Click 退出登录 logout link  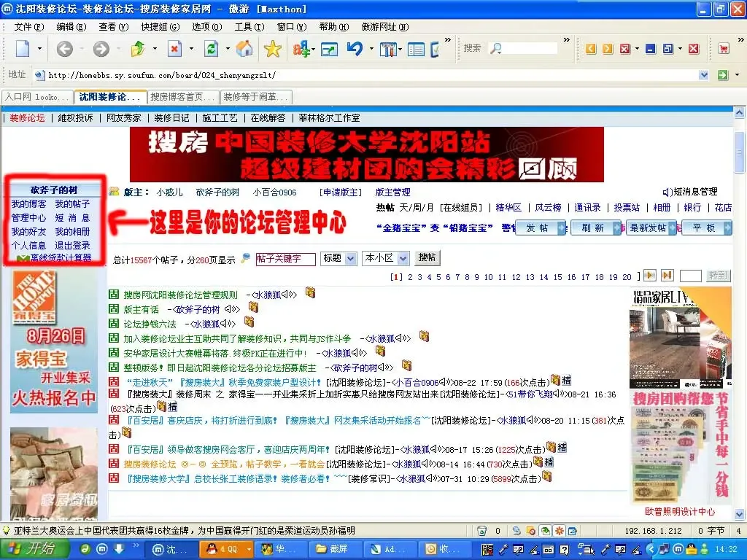[72, 246]
